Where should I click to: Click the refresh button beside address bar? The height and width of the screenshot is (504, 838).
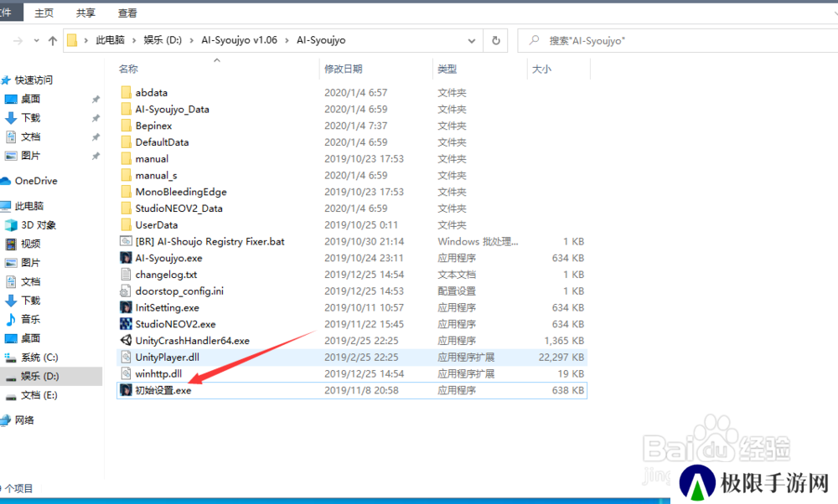[x=496, y=40]
